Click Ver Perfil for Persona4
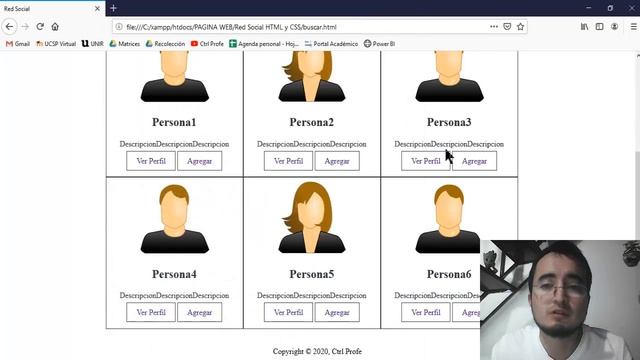 pyautogui.click(x=151, y=312)
